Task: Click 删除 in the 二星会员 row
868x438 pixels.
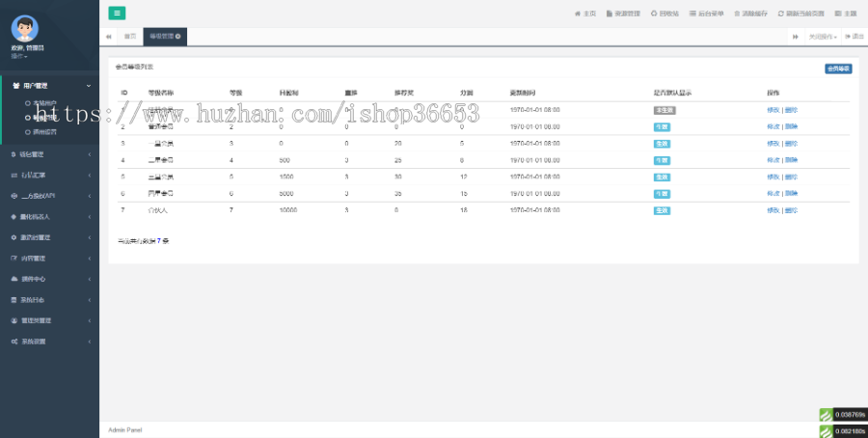Action: tap(791, 160)
